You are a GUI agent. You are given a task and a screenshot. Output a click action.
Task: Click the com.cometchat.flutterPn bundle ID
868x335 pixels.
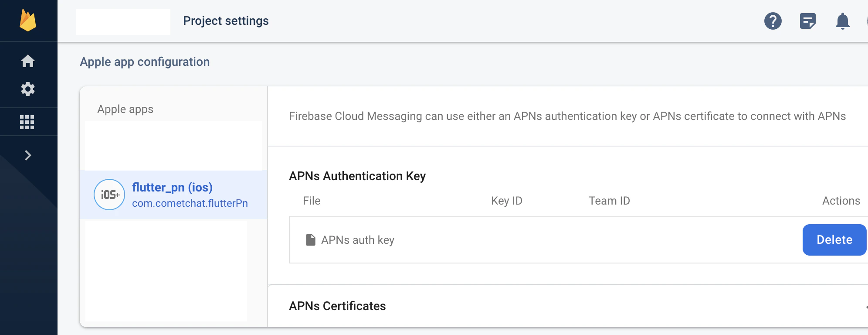190,203
